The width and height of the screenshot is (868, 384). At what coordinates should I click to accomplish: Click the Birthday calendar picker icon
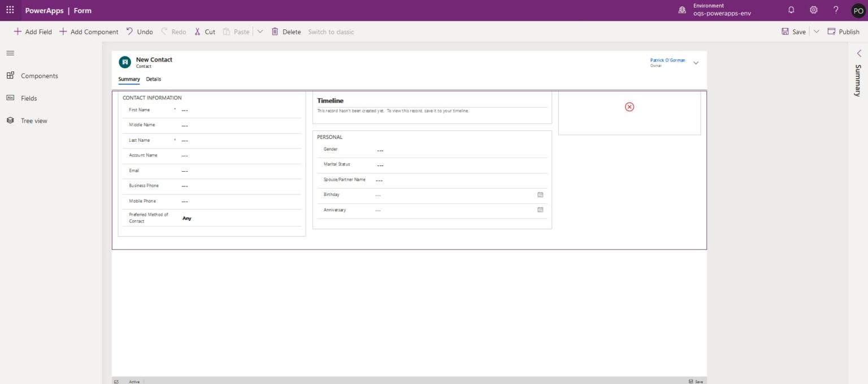(x=540, y=195)
